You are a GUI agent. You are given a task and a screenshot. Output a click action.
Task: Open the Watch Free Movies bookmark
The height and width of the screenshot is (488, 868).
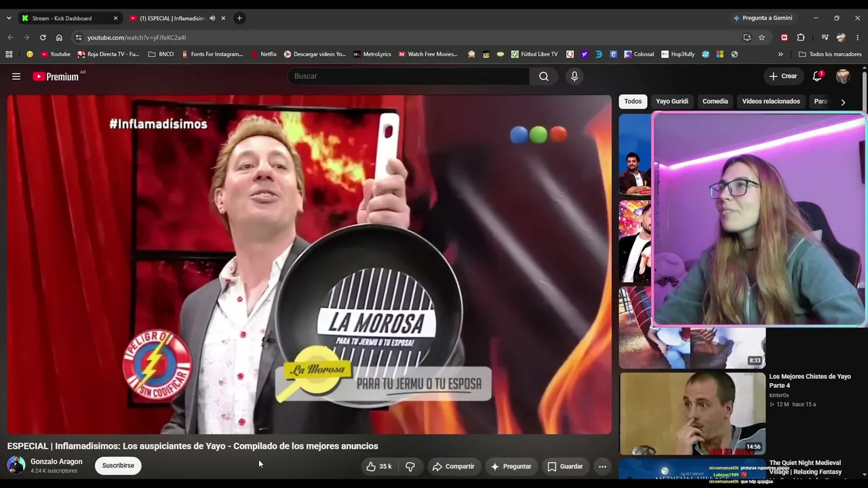coord(428,54)
